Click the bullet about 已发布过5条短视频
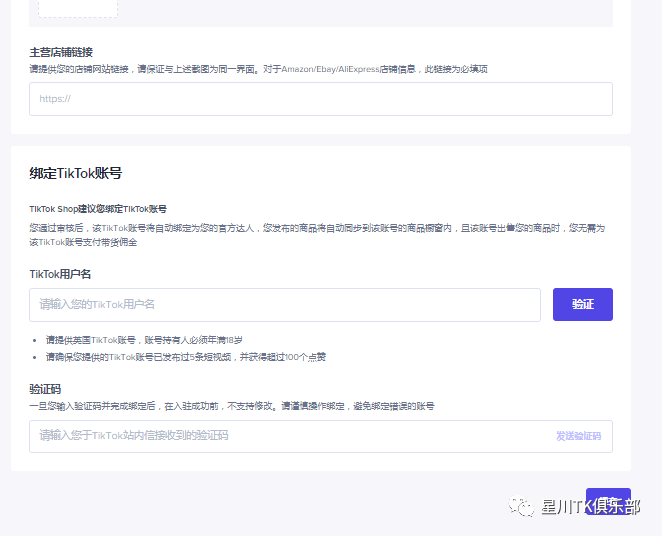Image resolution: width=662 pixels, height=536 pixels. coord(186,357)
